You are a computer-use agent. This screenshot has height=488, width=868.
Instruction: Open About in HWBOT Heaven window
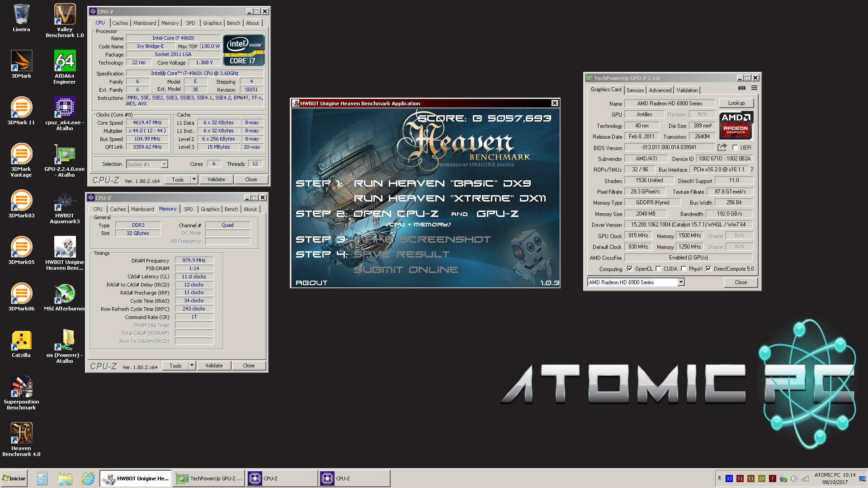point(311,283)
